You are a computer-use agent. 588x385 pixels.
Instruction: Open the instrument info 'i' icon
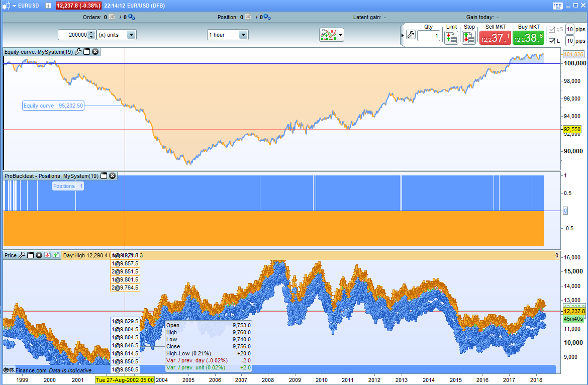(x=48, y=6)
